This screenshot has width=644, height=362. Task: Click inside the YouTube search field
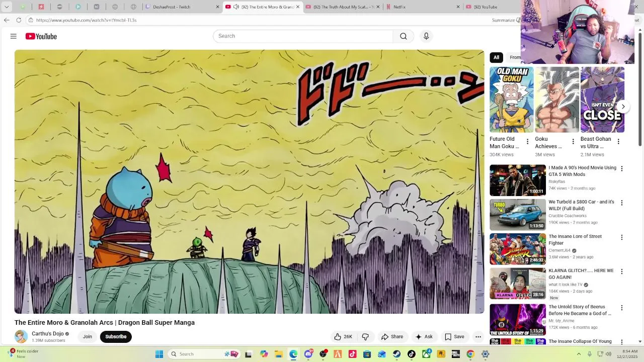pyautogui.click(x=303, y=36)
